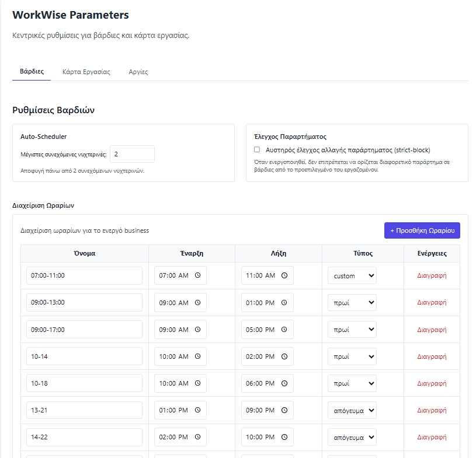Image resolution: width=476 pixels, height=458 pixels.
Task: Open time picker of 10-14 start time
Action: [197, 356]
